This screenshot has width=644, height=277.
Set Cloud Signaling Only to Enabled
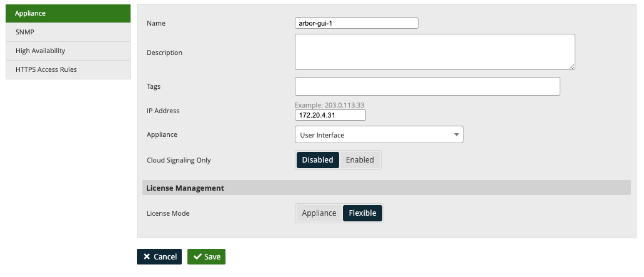360,160
